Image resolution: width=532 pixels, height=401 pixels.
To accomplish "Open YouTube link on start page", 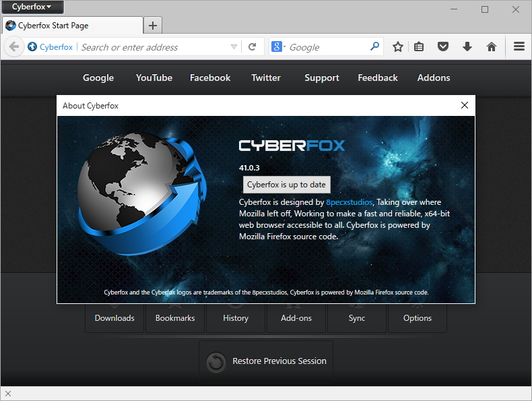I will (x=154, y=78).
